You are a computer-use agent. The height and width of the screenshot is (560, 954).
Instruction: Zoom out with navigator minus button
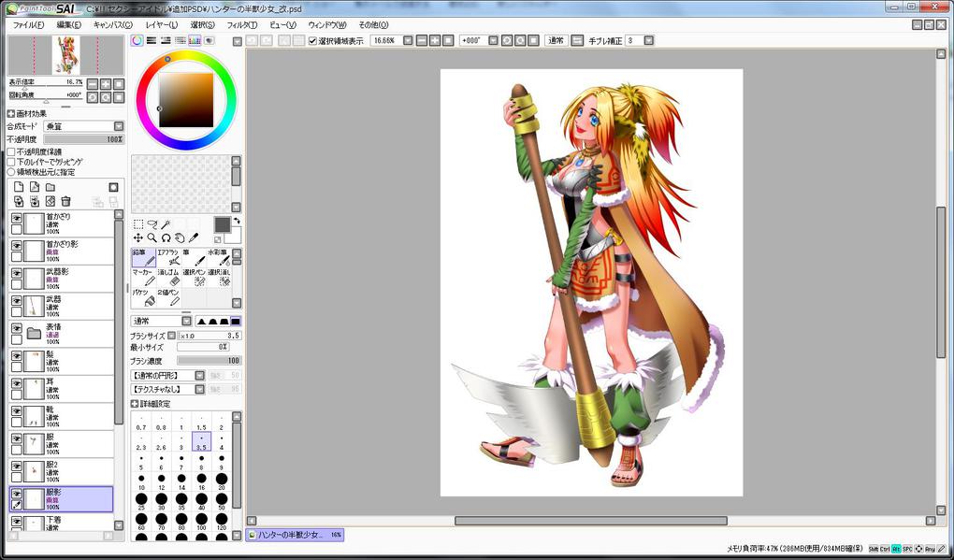[93, 84]
